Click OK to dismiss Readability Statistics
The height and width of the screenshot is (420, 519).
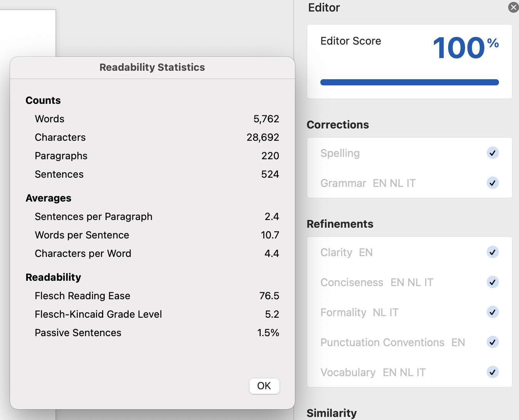265,386
